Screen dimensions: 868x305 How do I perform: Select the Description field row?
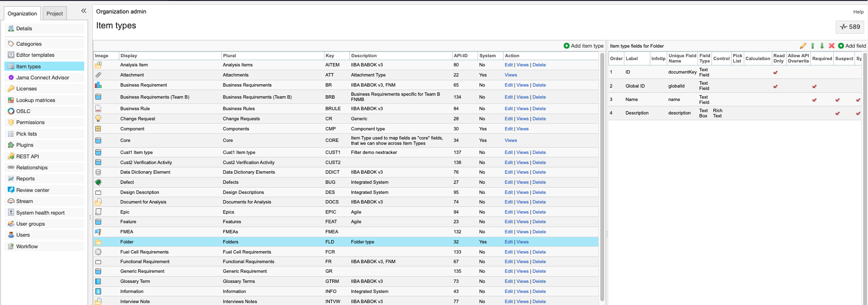click(735, 113)
